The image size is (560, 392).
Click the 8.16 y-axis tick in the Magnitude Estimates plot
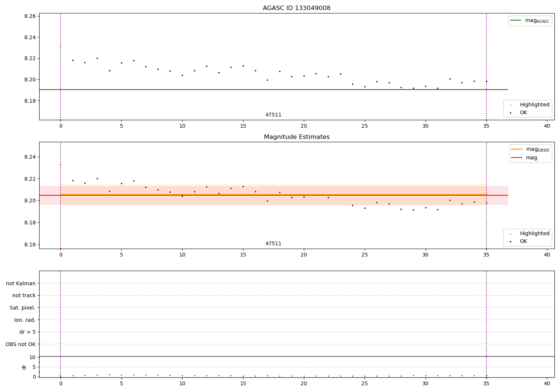pos(30,245)
